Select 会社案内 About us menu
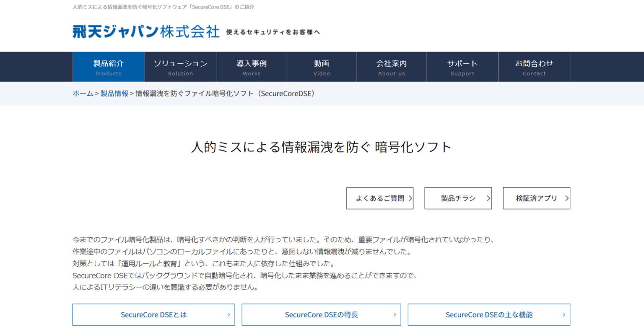 [392, 67]
